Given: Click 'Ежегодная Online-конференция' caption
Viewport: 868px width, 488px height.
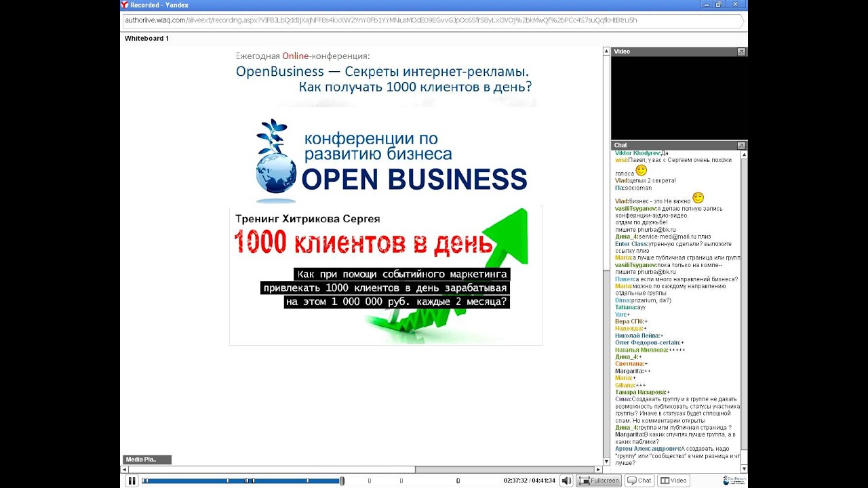Looking at the screenshot, I should click(303, 56).
